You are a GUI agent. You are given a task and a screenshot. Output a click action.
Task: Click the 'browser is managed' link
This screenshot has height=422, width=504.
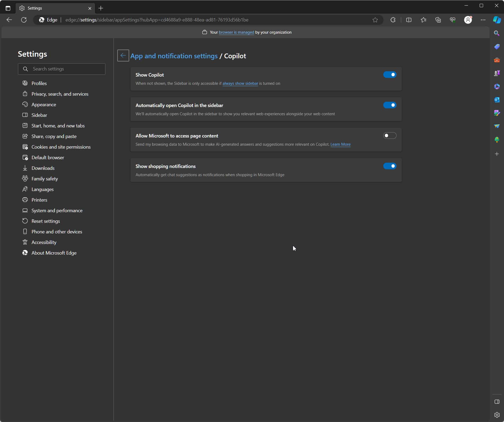[x=236, y=32]
